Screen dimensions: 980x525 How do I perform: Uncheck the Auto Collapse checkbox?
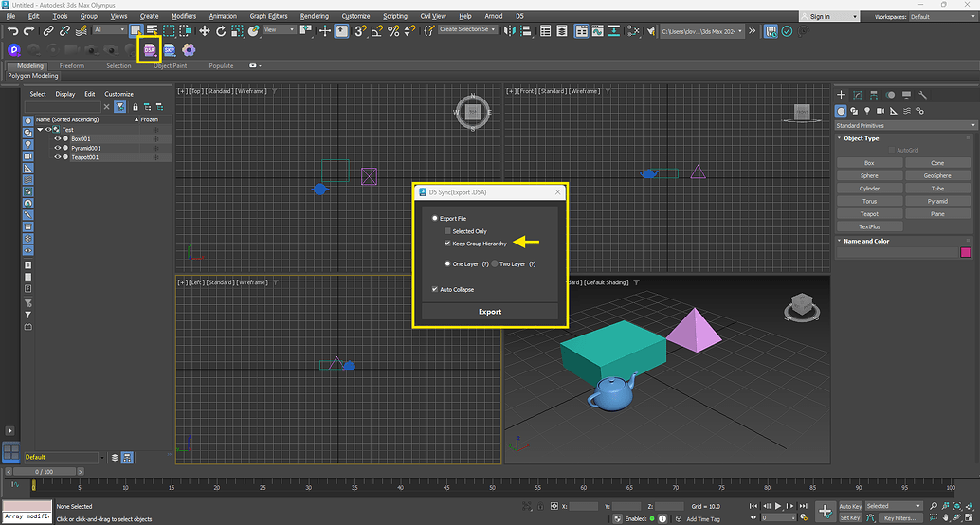pyautogui.click(x=435, y=289)
